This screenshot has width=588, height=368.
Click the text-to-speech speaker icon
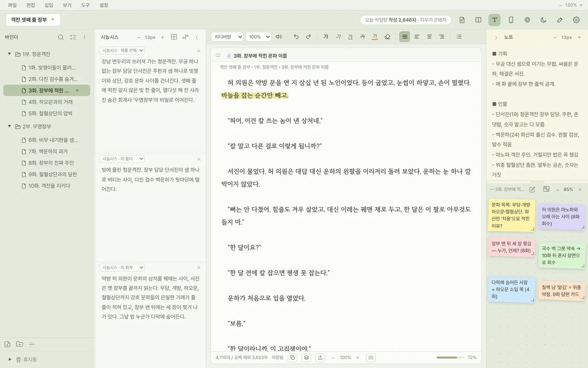[x=279, y=37]
